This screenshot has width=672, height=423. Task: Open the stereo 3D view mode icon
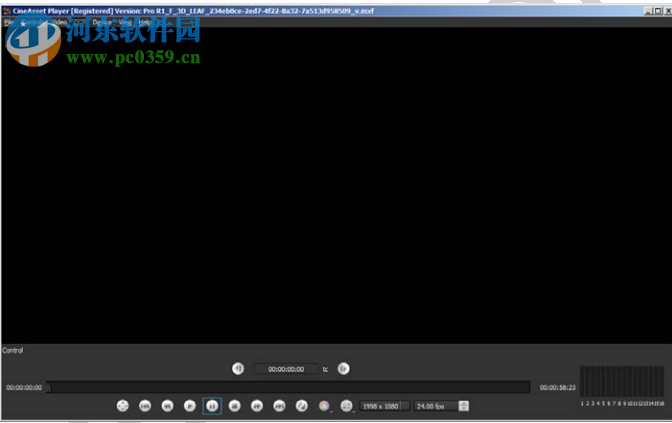pos(347,406)
